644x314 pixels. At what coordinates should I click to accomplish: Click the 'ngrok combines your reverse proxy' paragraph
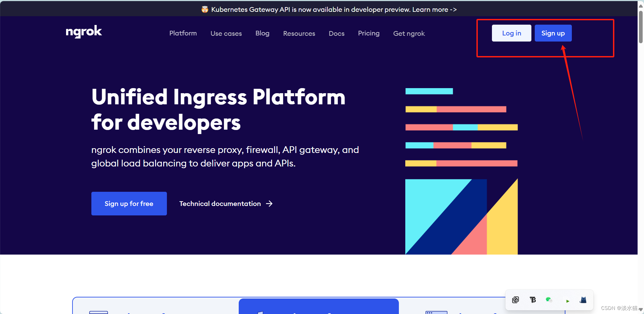(x=225, y=157)
